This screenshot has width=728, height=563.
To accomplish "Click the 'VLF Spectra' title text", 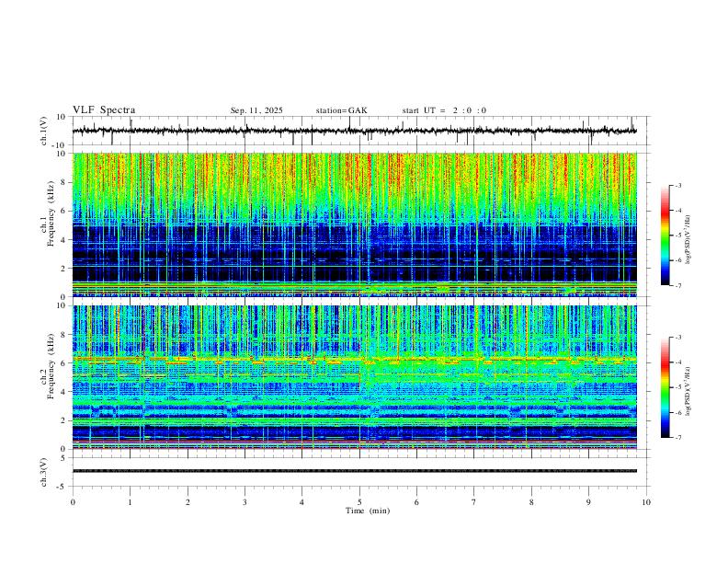I will 104,110.
